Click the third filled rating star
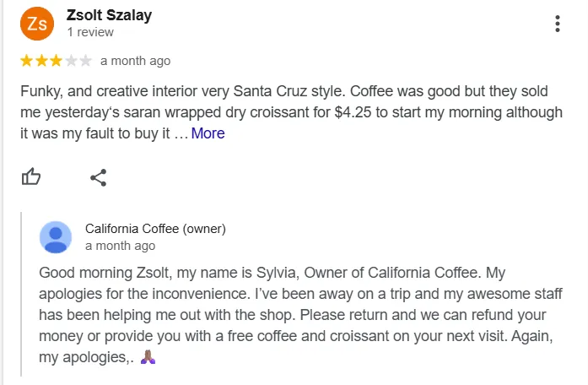This screenshot has height=385, width=588. tap(56, 61)
